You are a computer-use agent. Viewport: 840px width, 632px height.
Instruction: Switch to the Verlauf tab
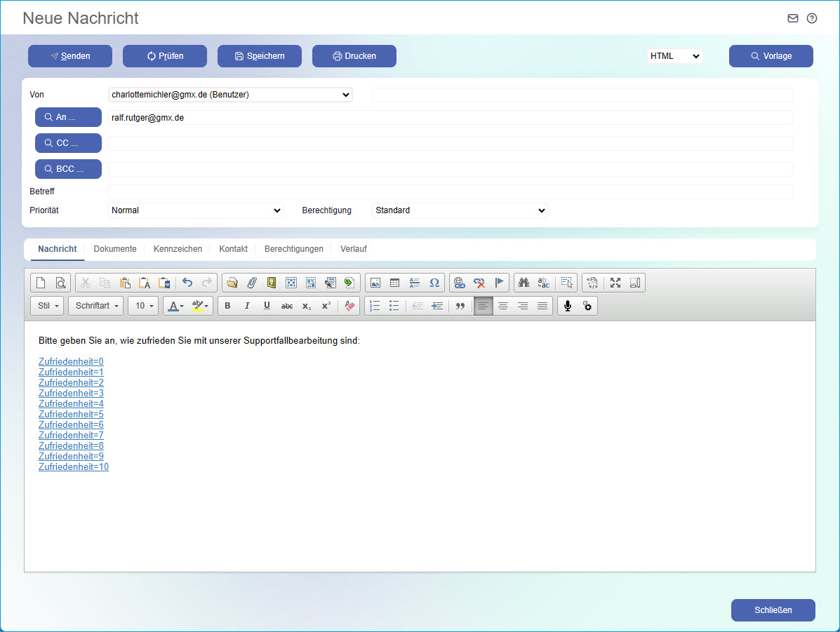pyautogui.click(x=354, y=249)
